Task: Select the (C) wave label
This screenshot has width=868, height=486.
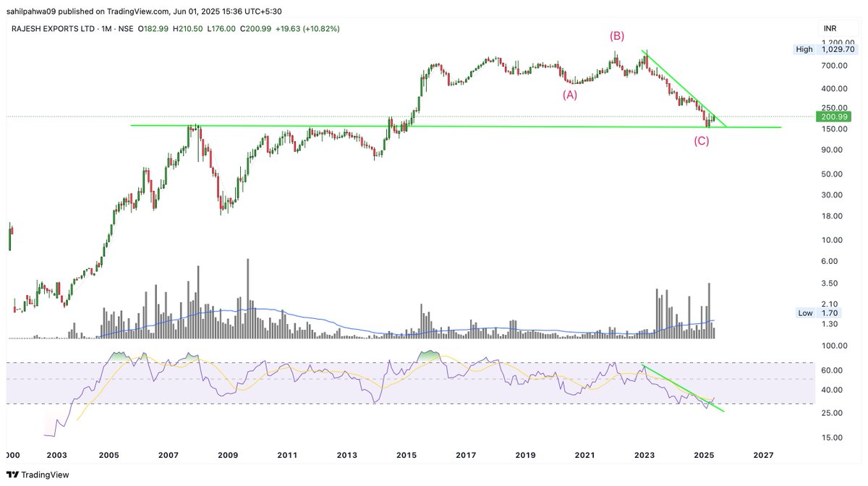Action: click(702, 141)
